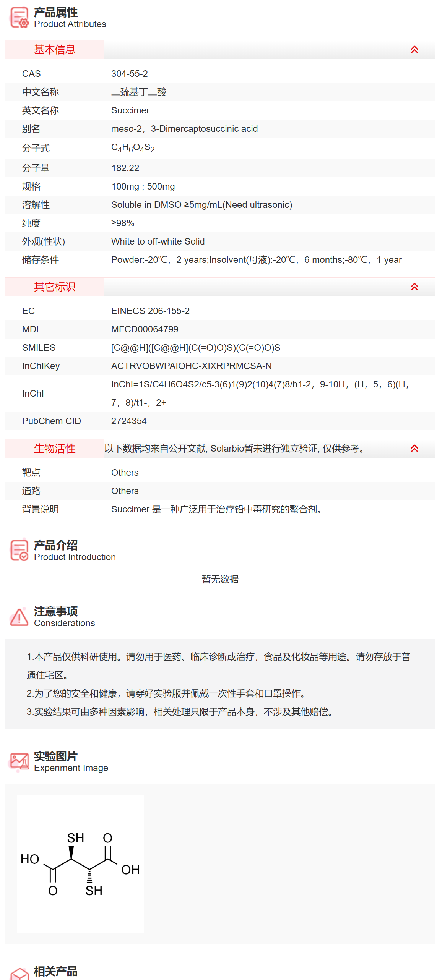Click the PubChem CID 2724354
The width and height of the screenshot is (442, 980).
tap(129, 421)
